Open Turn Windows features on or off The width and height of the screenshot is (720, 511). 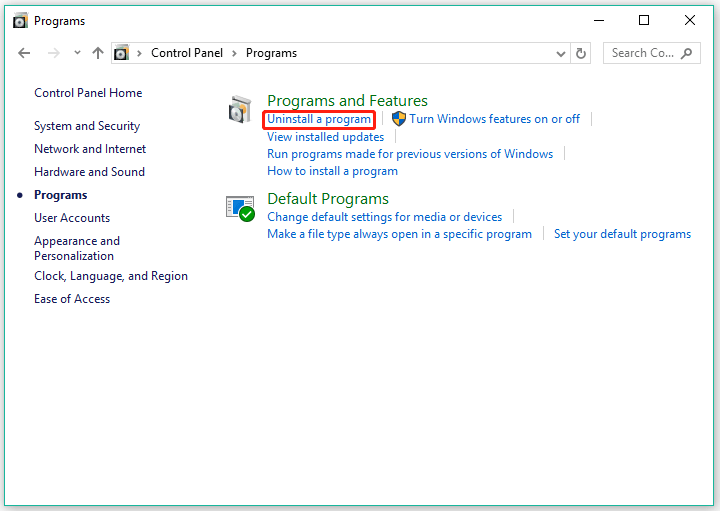pos(495,119)
